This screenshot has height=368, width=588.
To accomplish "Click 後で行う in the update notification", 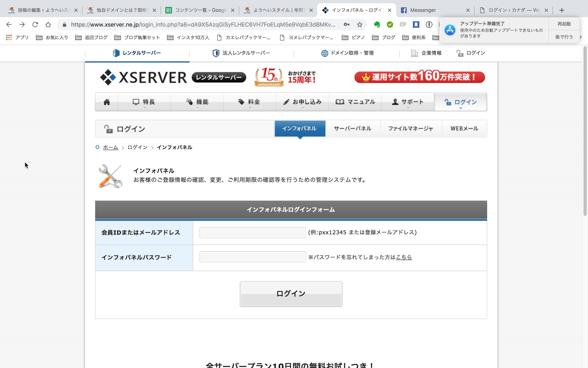I will tap(564, 37).
